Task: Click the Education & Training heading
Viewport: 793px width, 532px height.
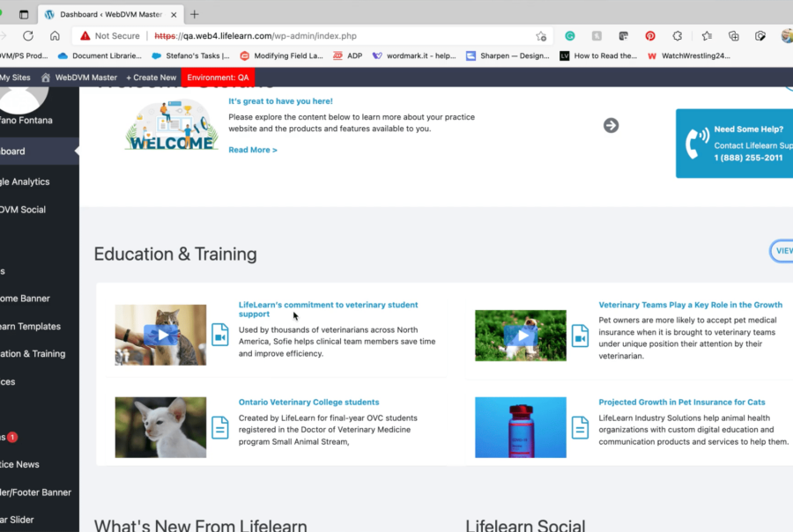Action: point(175,254)
